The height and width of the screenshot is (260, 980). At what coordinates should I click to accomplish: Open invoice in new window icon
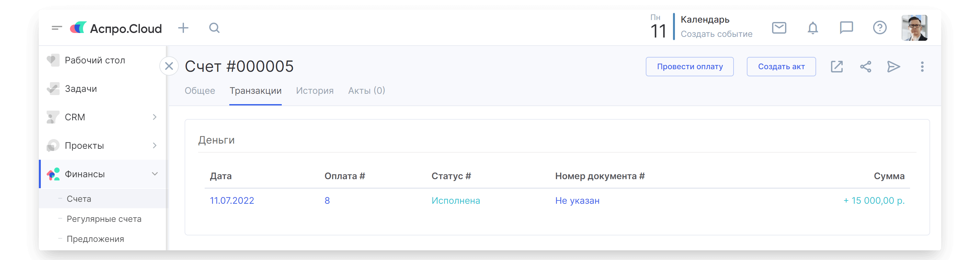point(837,67)
